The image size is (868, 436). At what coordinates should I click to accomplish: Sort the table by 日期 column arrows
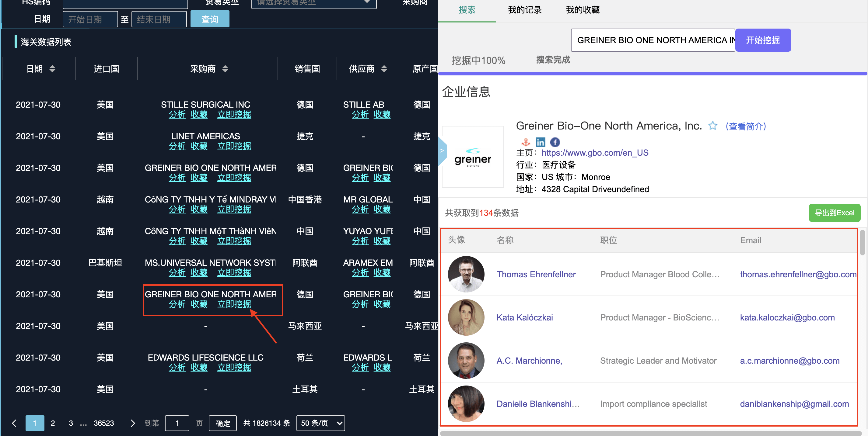52,69
